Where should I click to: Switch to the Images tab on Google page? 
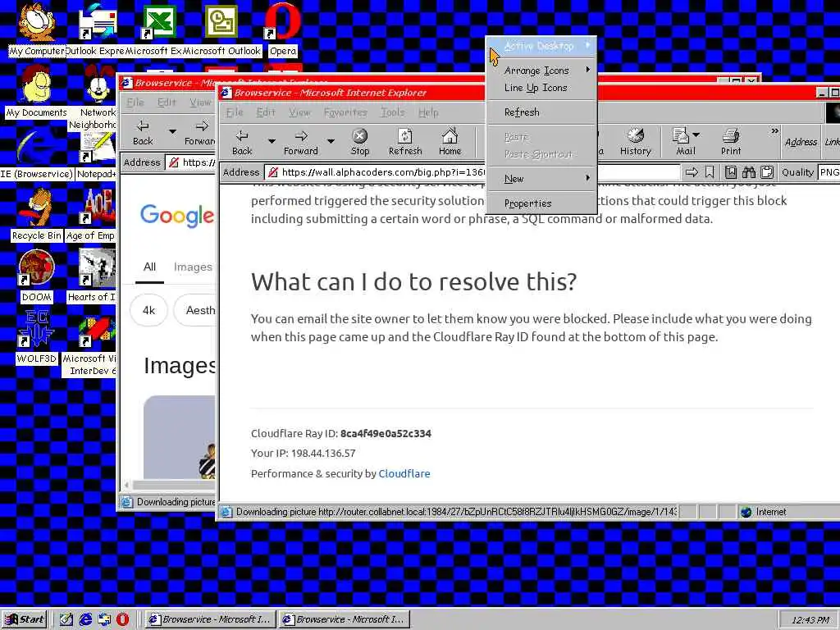point(193,267)
